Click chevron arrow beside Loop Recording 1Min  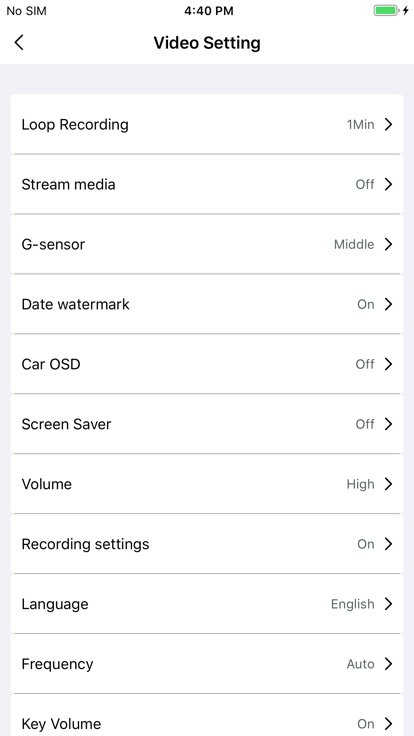click(388, 124)
